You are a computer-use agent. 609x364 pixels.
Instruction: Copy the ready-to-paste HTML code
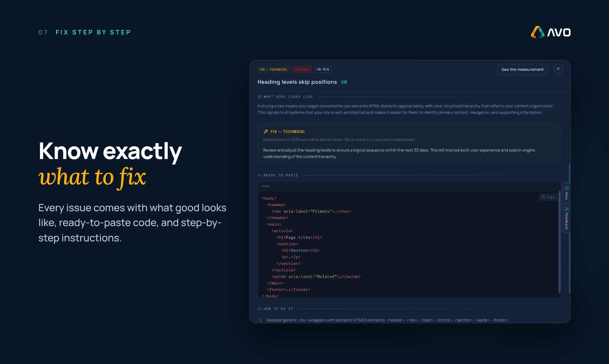pyautogui.click(x=548, y=197)
